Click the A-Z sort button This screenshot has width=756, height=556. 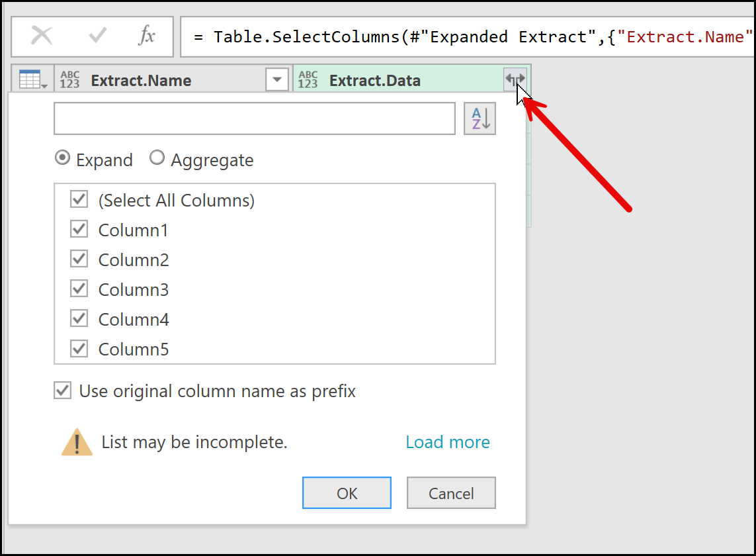point(480,119)
